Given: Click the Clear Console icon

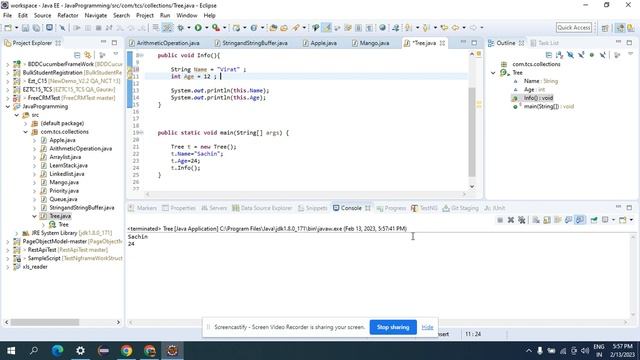Looking at the screenshot, I should 536,220.
